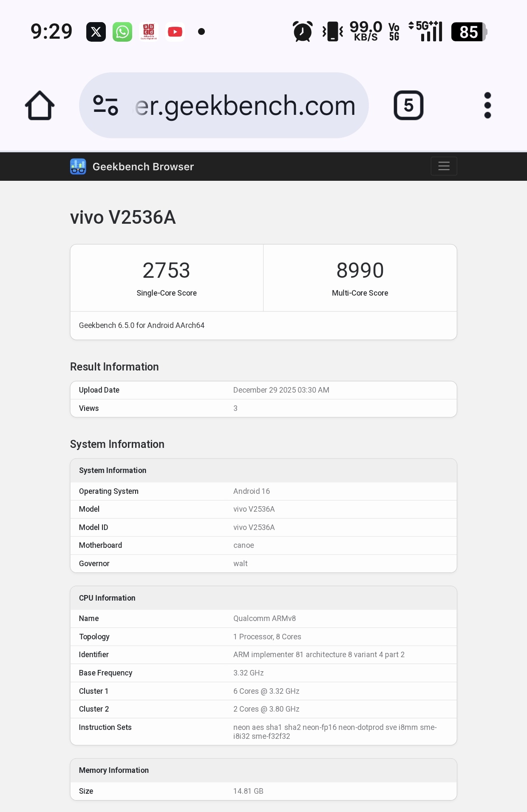Select the single-core score 2753
Image resolution: width=527 pixels, height=812 pixels.
point(166,271)
